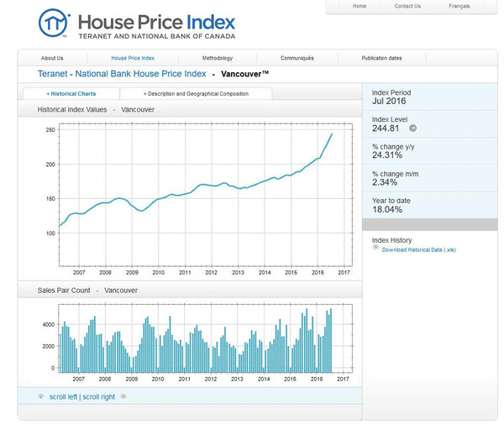The height and width of the screenshot is (424, 504).
Task: Open the Methodology menu item
Action: (218, 58)
